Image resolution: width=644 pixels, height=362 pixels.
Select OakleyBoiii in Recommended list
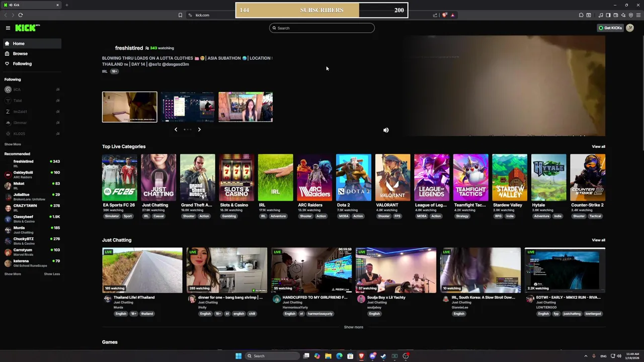(x=31, y=174)
